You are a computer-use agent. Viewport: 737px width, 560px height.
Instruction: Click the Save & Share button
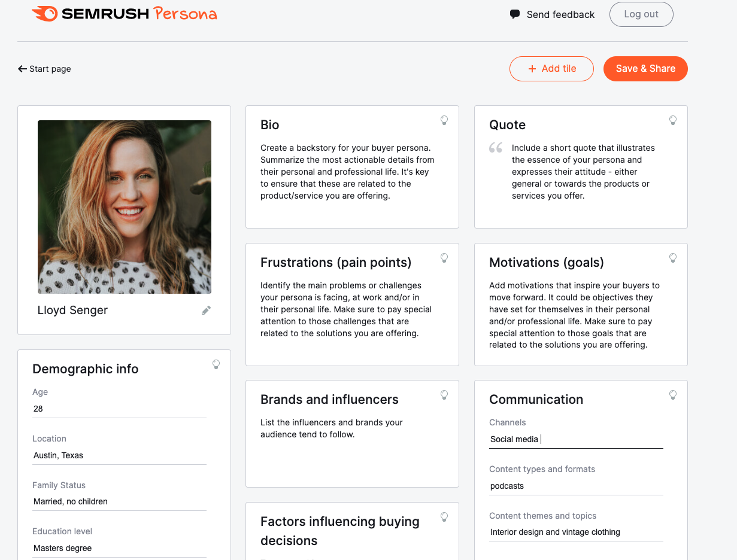(x=645, y=68)
